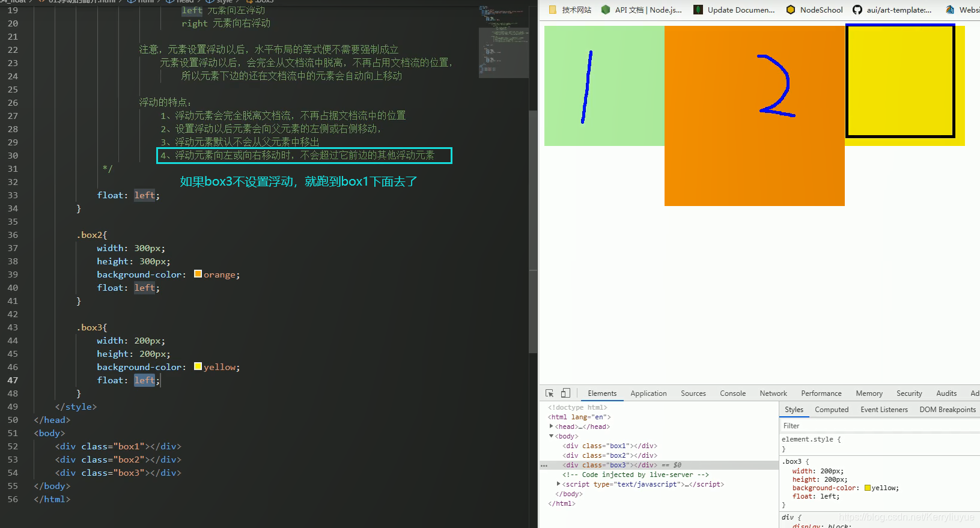The image size is (980, 528).
Task: Toggle the device toolbar icon in DevTools
Action: (x=565, y=393)
